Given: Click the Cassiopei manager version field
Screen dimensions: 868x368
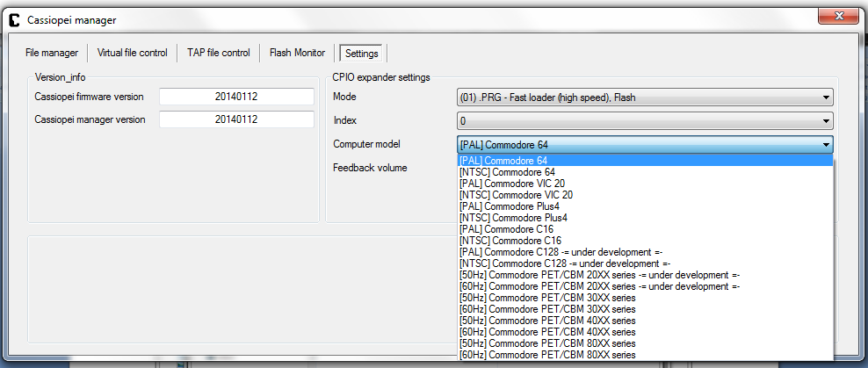Looking at the screenshot, I should pyautogui.click(x=235, y=119).
